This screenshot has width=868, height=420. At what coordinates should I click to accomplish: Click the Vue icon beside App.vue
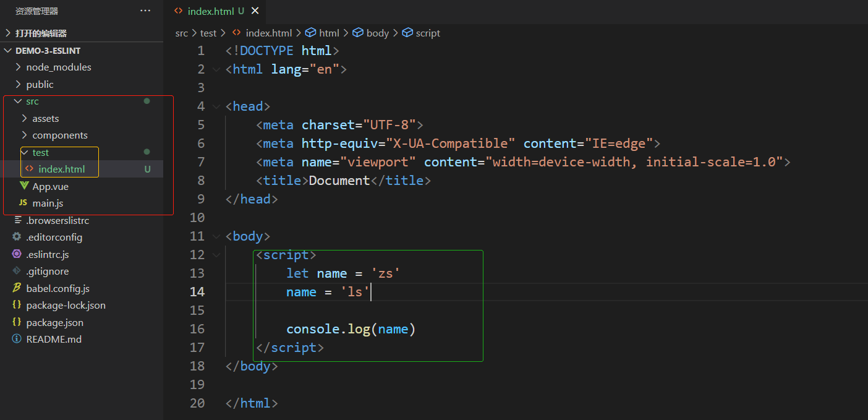24,186
